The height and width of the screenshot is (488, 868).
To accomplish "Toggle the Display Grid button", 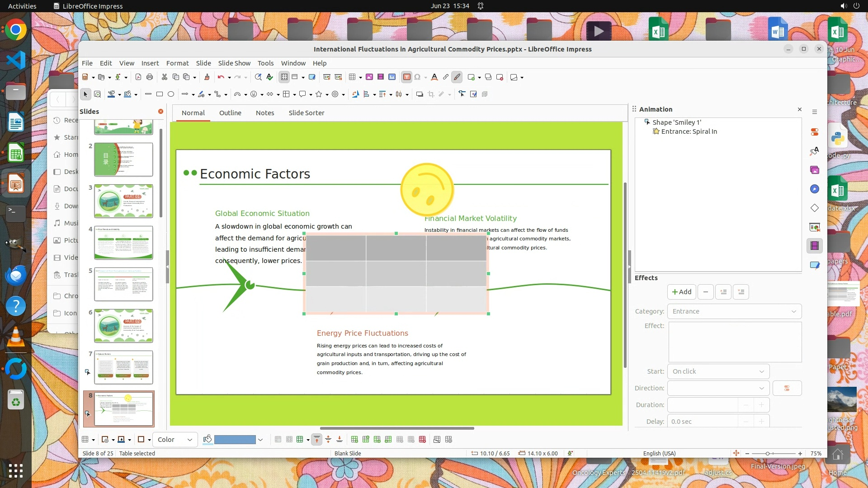I will point(284,77).
